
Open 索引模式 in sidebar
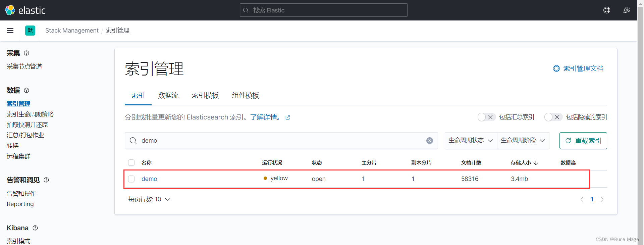[x=18, y=241]
